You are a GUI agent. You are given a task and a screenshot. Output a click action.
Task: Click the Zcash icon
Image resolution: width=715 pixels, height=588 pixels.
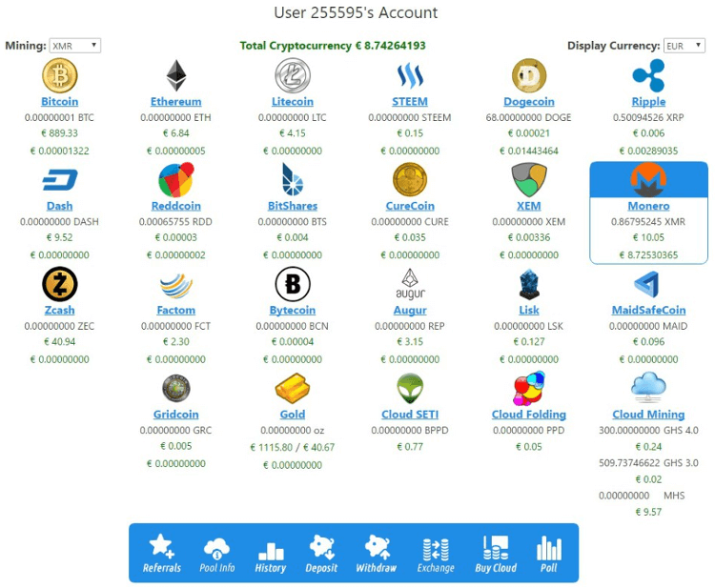pos(60,284)
